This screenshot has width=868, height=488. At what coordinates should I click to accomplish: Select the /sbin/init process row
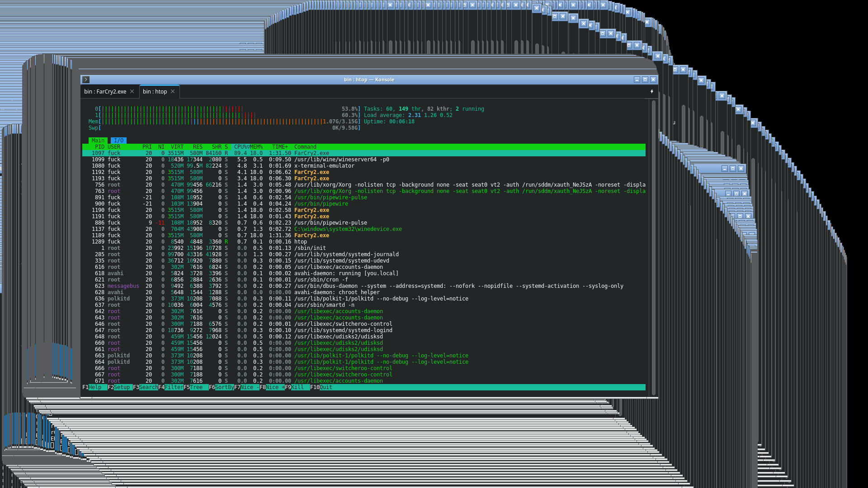coord(364,248)
